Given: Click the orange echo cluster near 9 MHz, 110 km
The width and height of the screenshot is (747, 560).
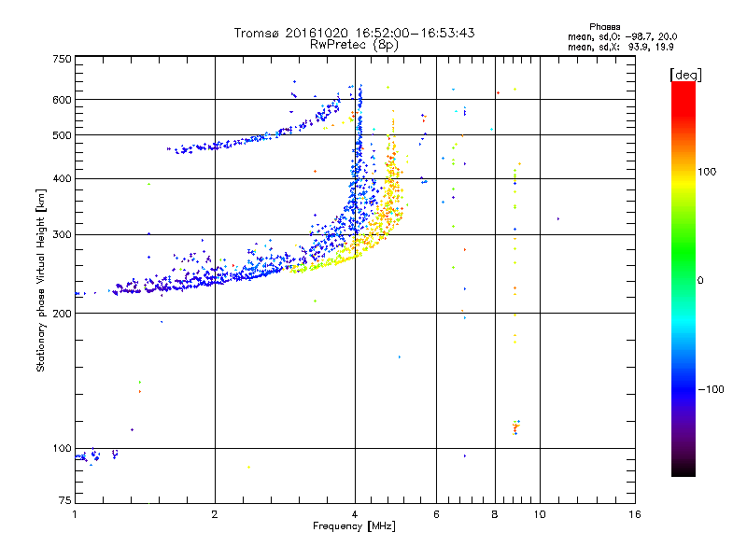Looking at the screenshot, I should click(x=516, y=427).
